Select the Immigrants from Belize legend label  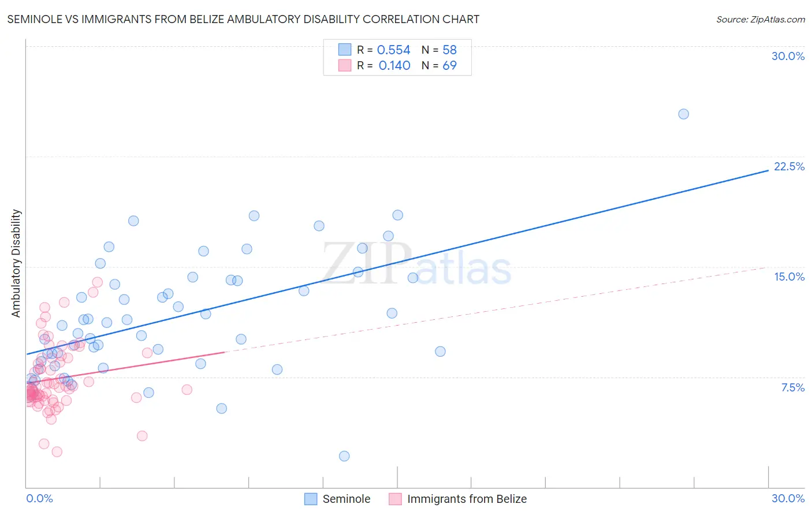coord(467,499)
